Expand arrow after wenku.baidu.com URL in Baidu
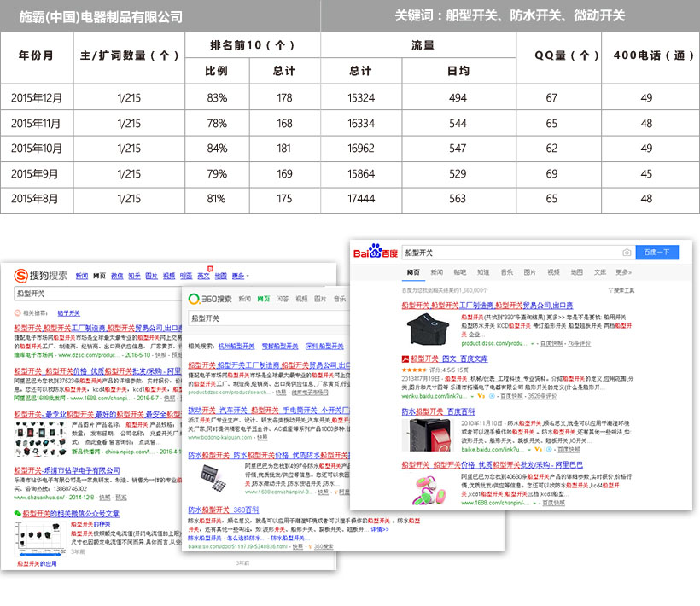The image size is (700, 606). pos(472,396)
